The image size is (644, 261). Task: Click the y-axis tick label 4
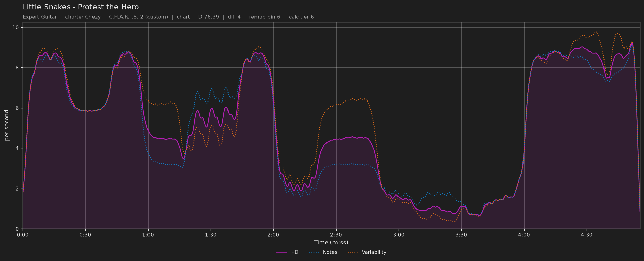17,148
